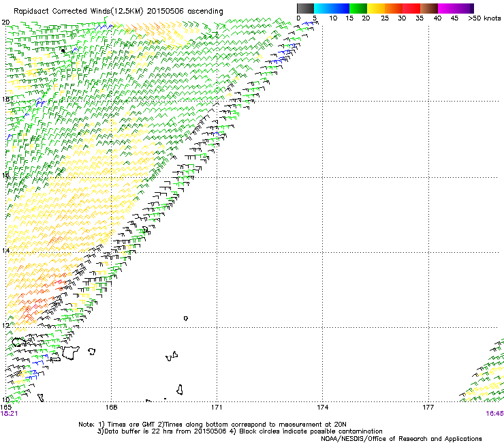Click the longitude axis label '174'
The width and height of the screenshot is (504, 443).
click(322, 408)
